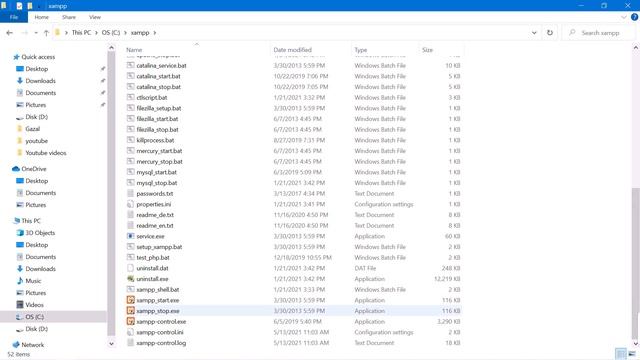Select the mysql_start.bat file icon
This screenshot has height=360, width=640.
[131, 172]
